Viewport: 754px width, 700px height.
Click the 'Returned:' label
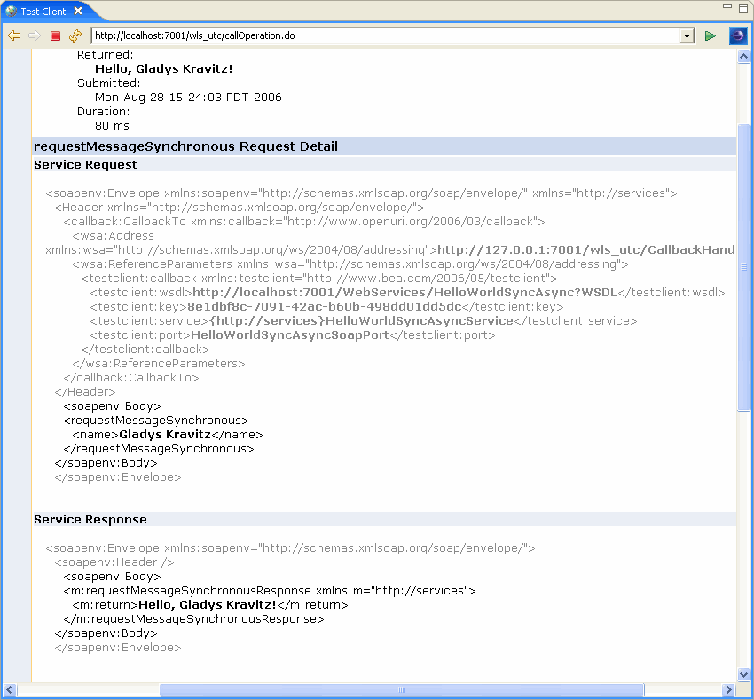click(x=106, y=54)
